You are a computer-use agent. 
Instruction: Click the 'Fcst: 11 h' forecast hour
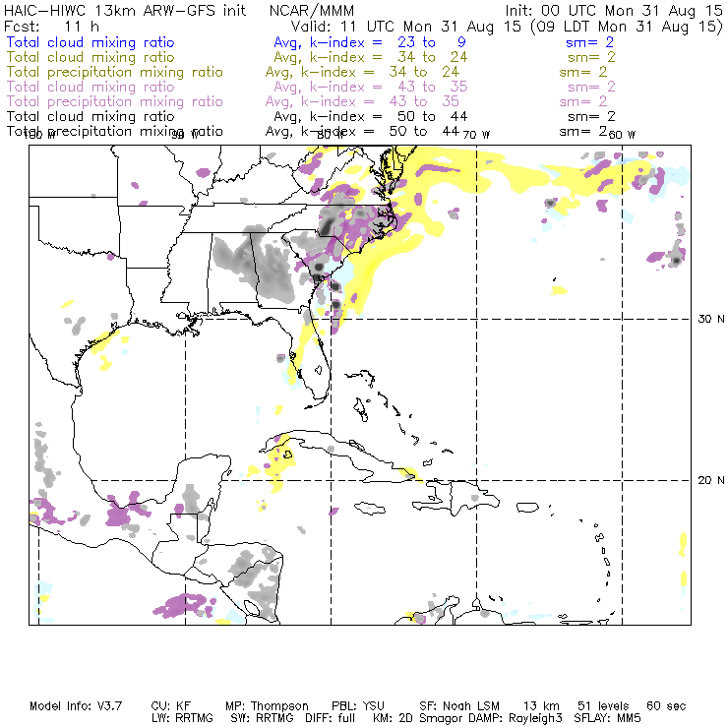[x=51, y=27]
